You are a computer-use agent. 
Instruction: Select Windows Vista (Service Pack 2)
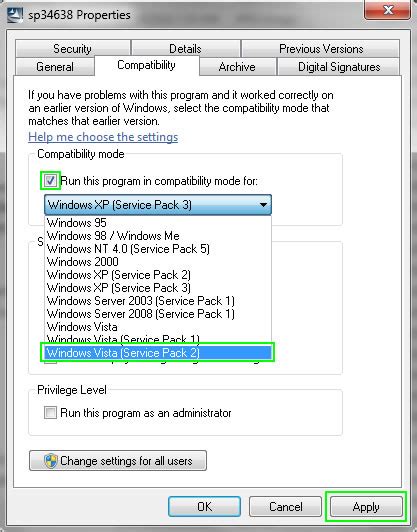(x=158, y=353)
